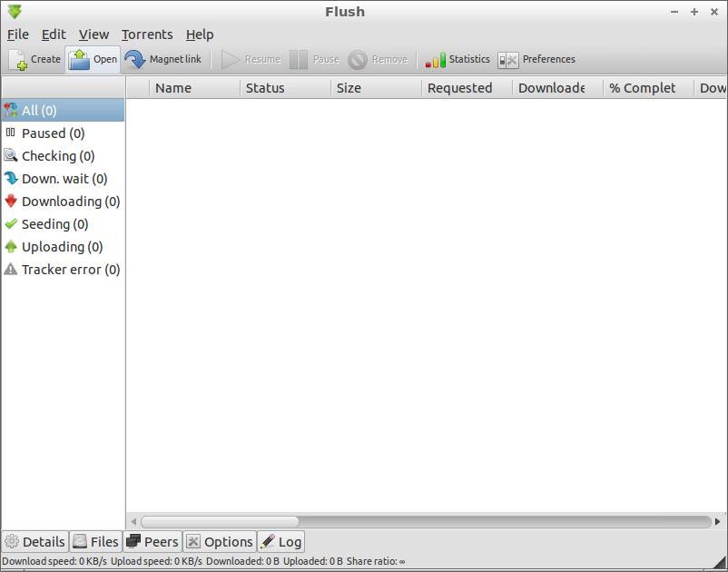Switch to the Details tab
The width and height of the screenshot is (728, 572).
pyautogui.click(x=35, y=542)
